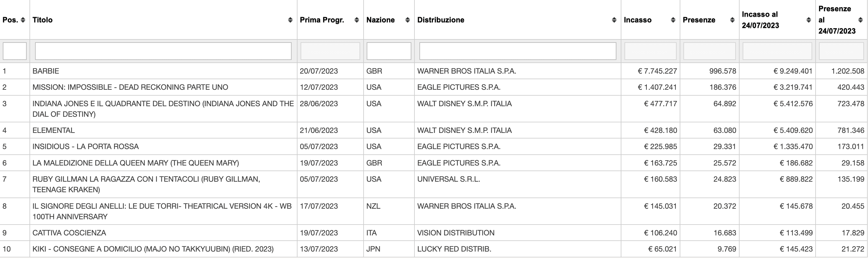Sort by Nazione column arrows

(x=407, y=20)
